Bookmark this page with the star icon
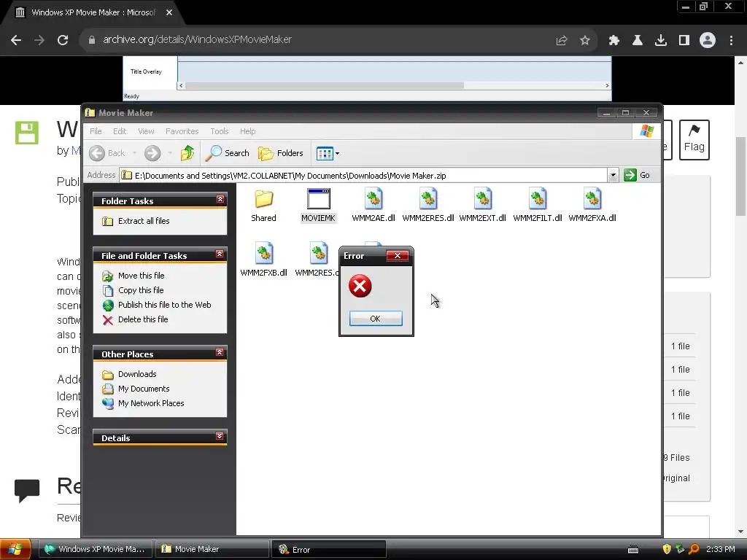The height and width of the screenshot is (560, 747). [585, 40]
